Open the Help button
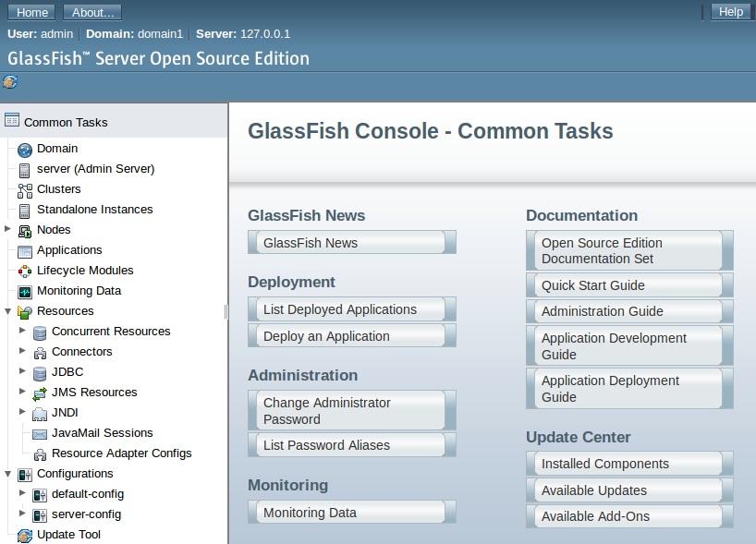This screenshot has width=756, height=544. 731,12
